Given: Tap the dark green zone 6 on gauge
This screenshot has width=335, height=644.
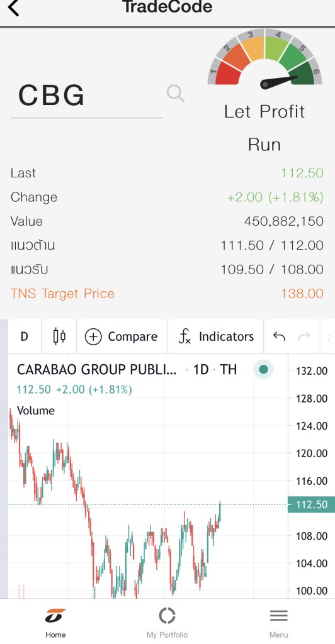Looking at the screenshot, I should coord(306,73).
